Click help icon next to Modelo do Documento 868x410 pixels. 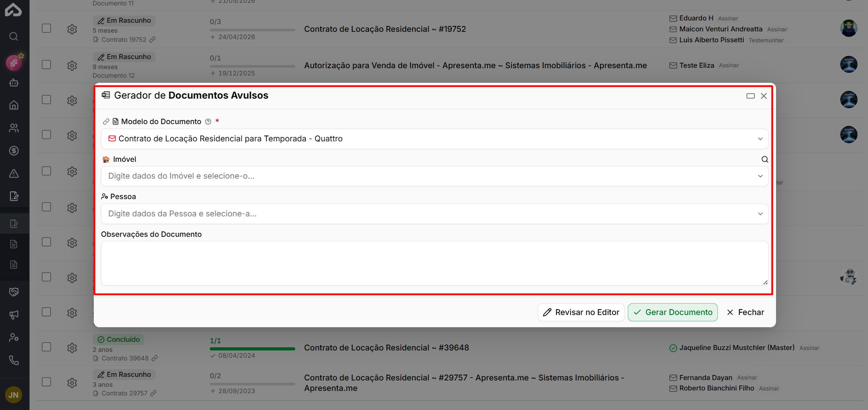(x=208, y=121)
